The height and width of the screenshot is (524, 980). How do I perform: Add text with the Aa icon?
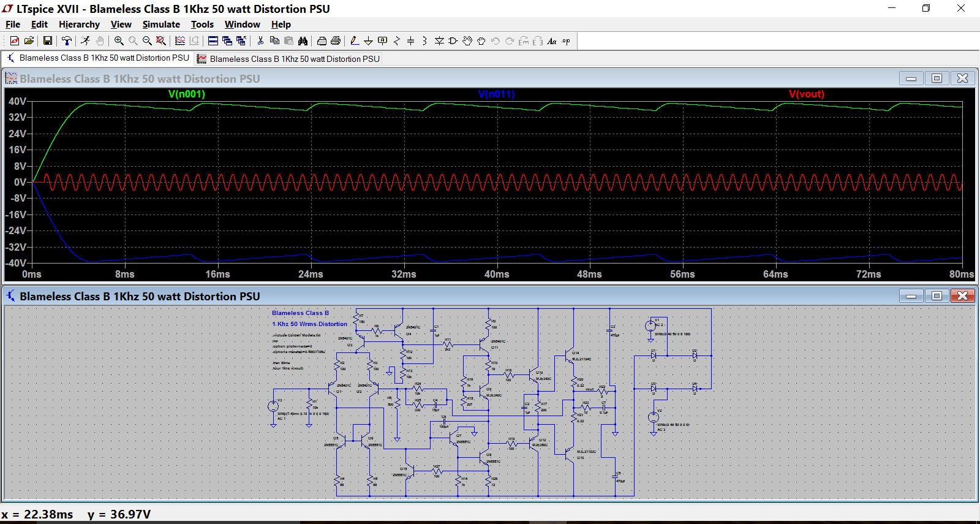552,41
